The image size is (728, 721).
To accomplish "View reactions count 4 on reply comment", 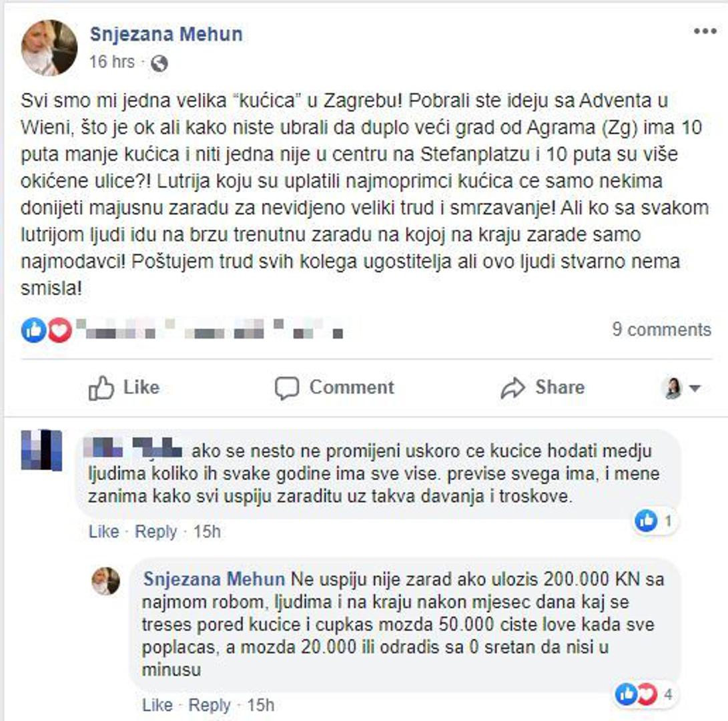I will click(x=644, y=694).
